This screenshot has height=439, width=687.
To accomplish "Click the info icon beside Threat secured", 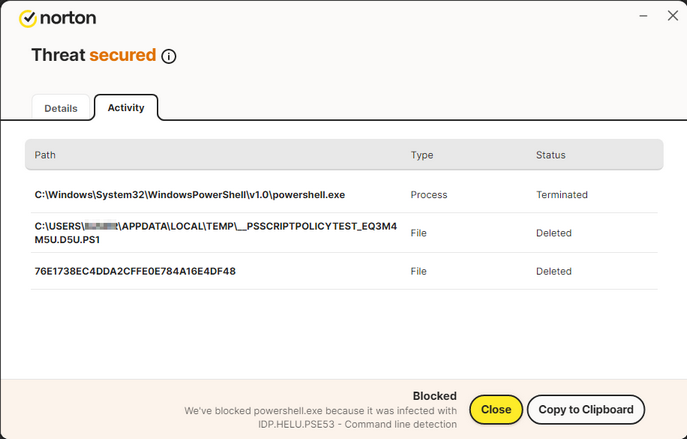I will [x=169, y=56].
